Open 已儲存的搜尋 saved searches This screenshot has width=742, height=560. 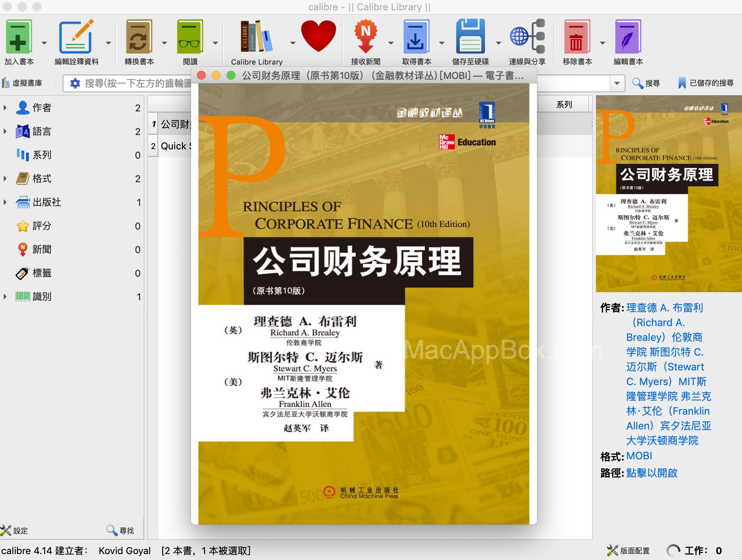(x=706, y=83)
